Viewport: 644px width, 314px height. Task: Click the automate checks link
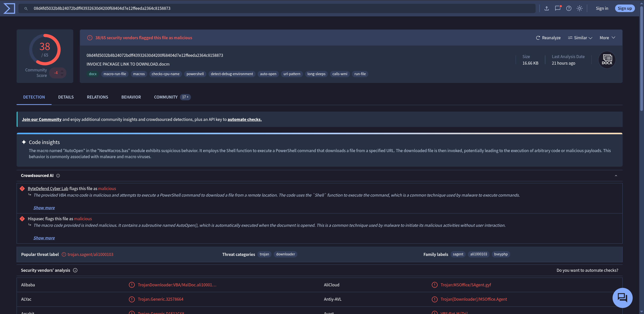[x=245, y=119]
